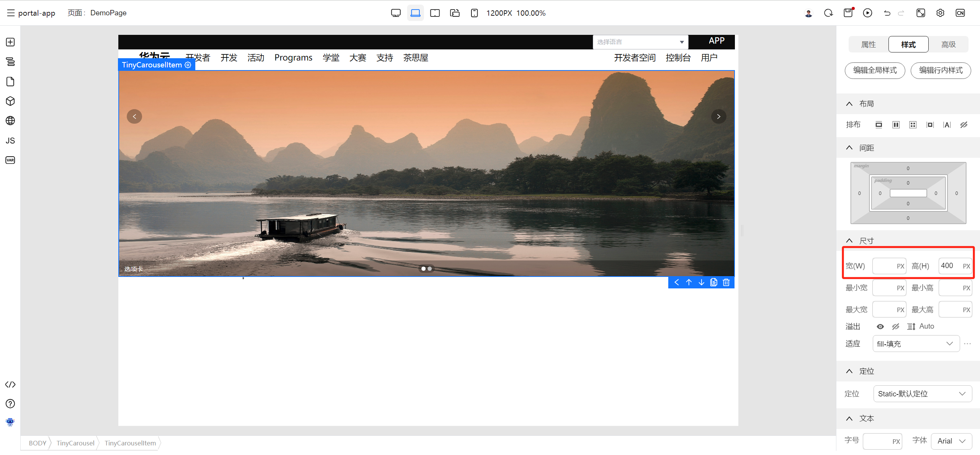Open the outline tree panel icon
Screen dimensions: 980x455
tap(10, 62)
